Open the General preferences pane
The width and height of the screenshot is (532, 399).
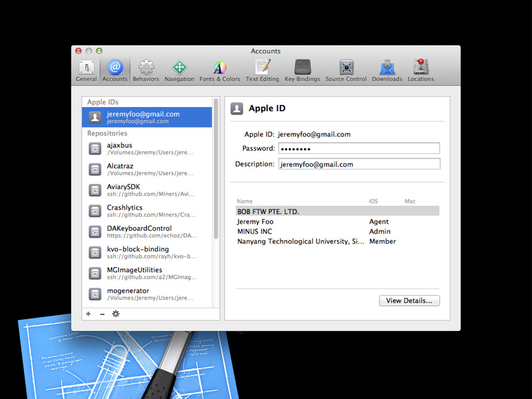click(86, 71)
